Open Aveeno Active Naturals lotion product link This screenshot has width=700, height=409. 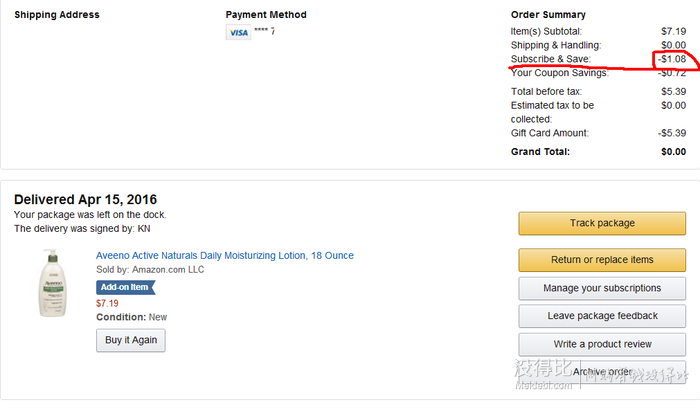[225, 255]
